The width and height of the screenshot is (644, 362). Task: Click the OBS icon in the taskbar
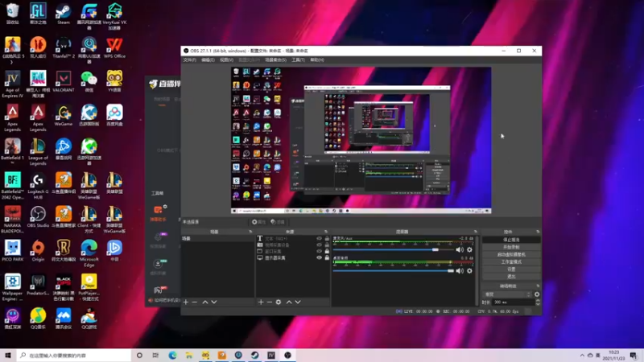(287, 355)
